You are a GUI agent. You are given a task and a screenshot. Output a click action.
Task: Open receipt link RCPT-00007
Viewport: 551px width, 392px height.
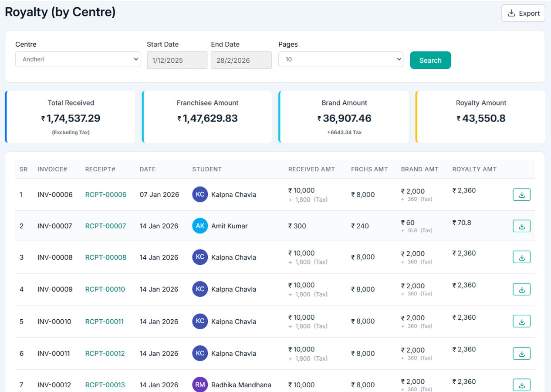pos(105,226)
